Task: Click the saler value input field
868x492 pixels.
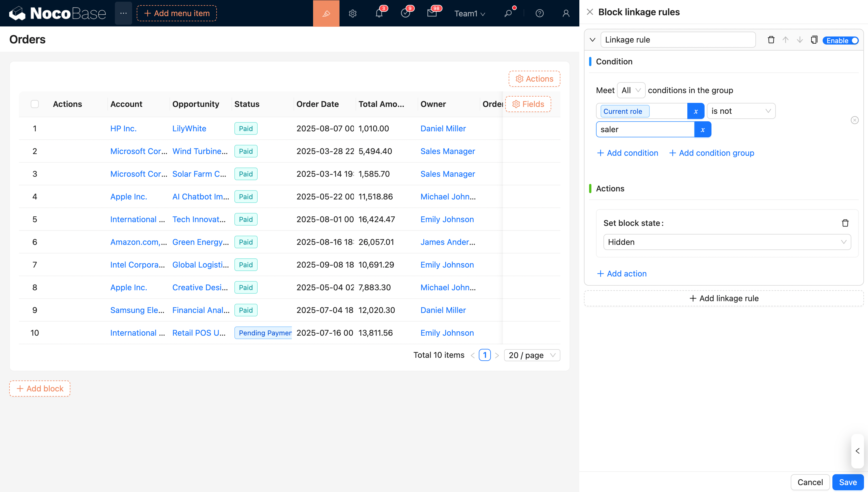Action: click(x=645, y=129)
